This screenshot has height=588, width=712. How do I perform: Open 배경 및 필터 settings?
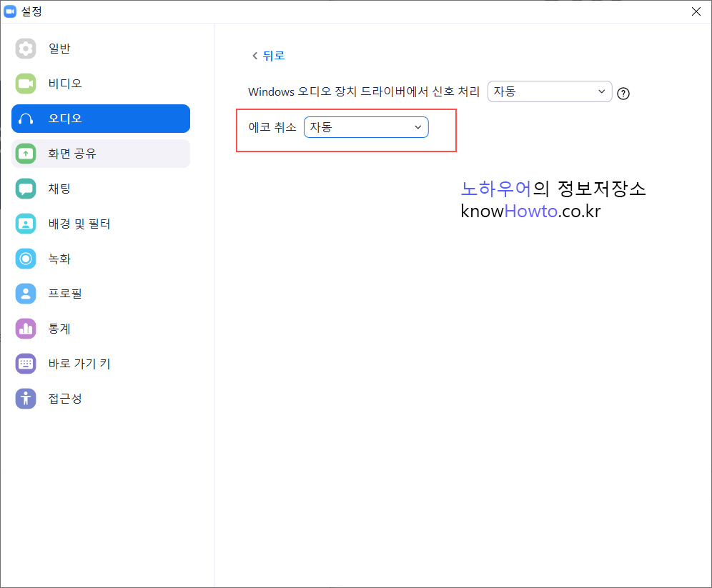[x=101, y=224]
